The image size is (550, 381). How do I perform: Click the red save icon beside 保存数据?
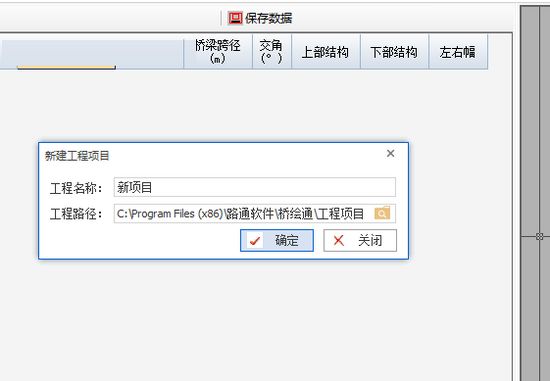[235, 18]
